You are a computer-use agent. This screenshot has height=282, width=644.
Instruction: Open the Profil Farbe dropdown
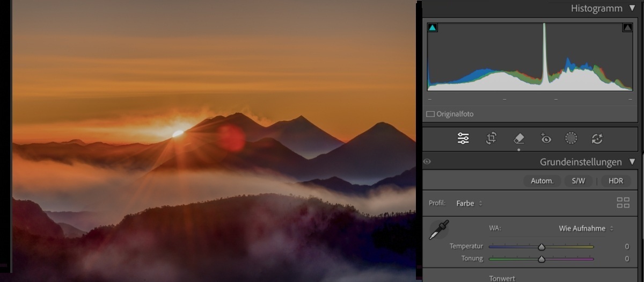click(x=470, y=204)
